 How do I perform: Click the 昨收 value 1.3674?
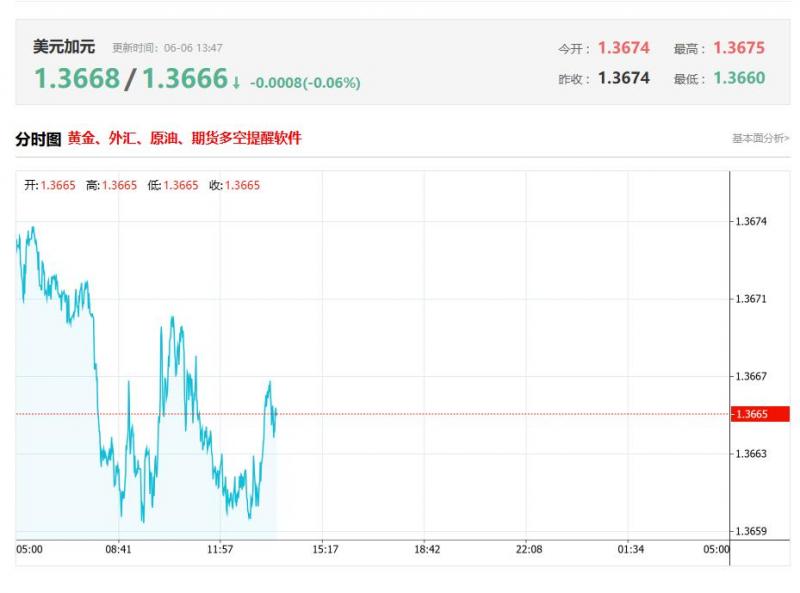click(624, 78)
